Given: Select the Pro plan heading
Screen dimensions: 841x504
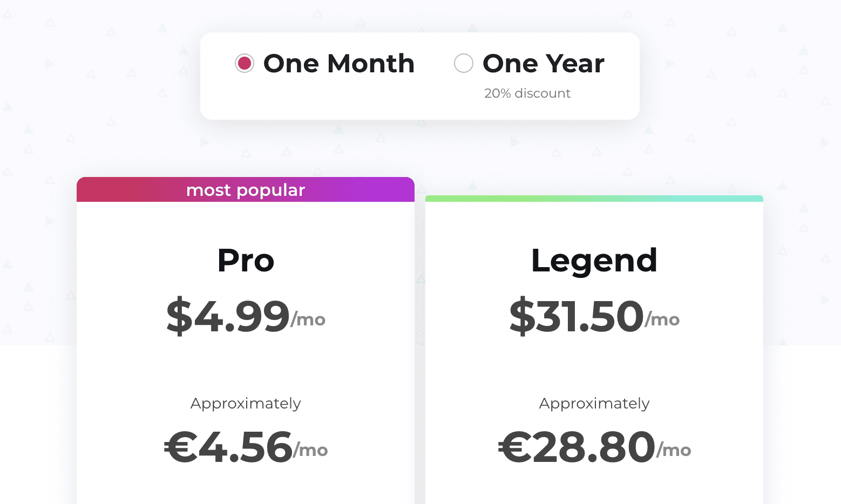Looking at the screenshot, I should 246,261.
